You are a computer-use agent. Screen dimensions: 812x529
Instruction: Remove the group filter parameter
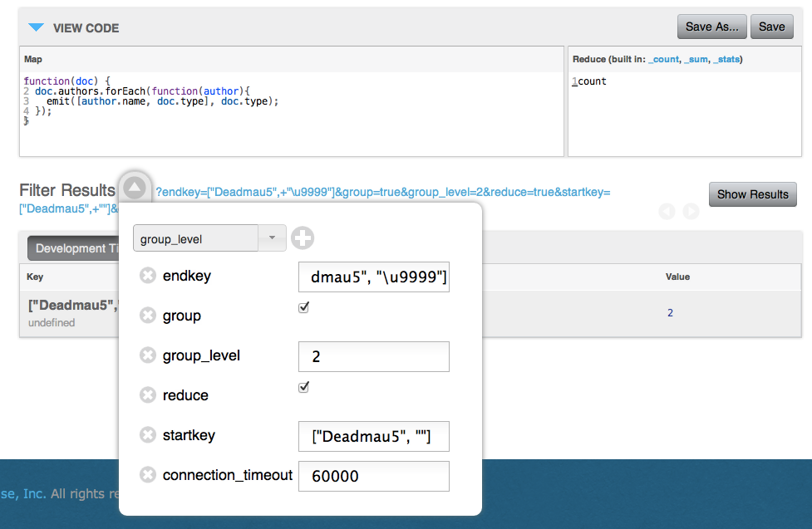coord(148,316)
